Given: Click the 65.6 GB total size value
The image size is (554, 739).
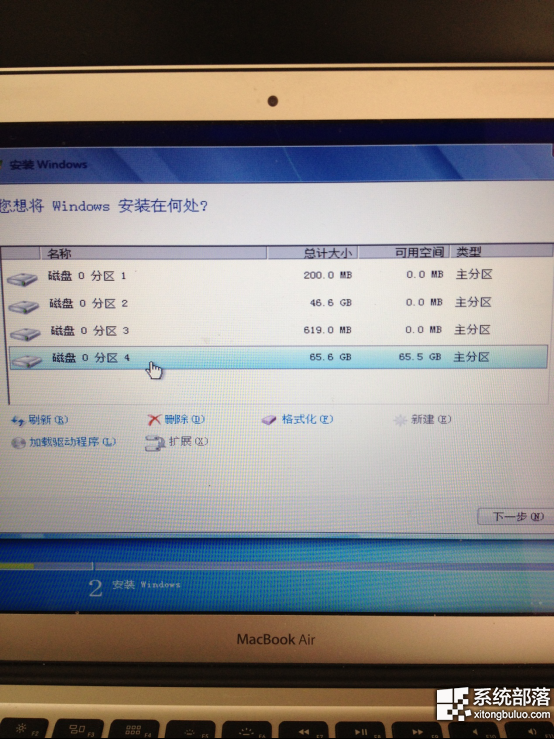Looking at the screenshot, I should (x=330, y=357).
